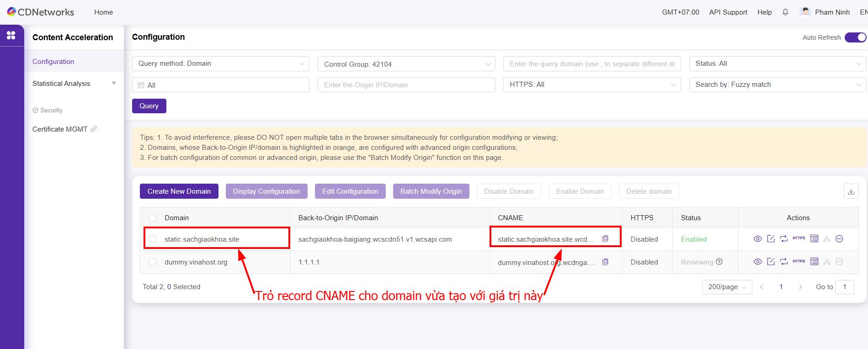868x349 pixels.
Task: Click HTTPS action icon for dummy.vinahost.org
Action: 799,262
